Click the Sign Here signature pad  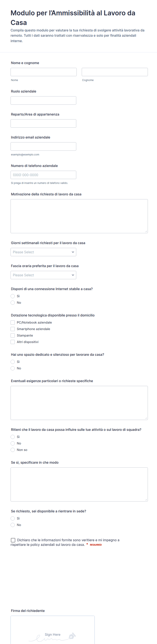pos(53,630)
